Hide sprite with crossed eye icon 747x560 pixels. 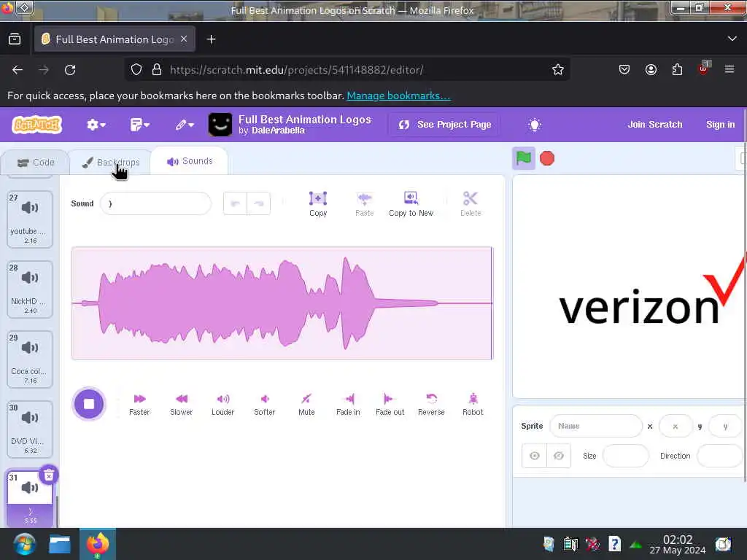coord(559,456)
